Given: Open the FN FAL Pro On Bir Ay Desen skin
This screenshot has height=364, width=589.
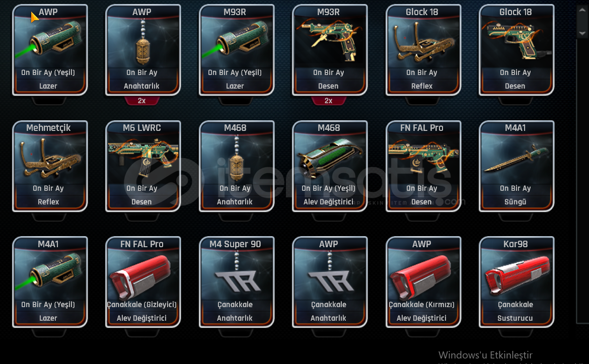Looking at the screenshot, I should [423, 166].
